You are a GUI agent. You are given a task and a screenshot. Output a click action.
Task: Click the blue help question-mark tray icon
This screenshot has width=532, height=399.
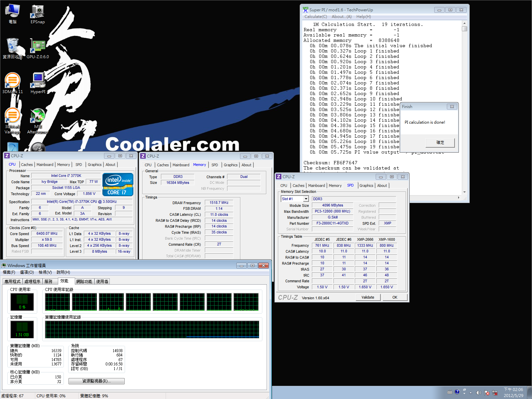457,392
